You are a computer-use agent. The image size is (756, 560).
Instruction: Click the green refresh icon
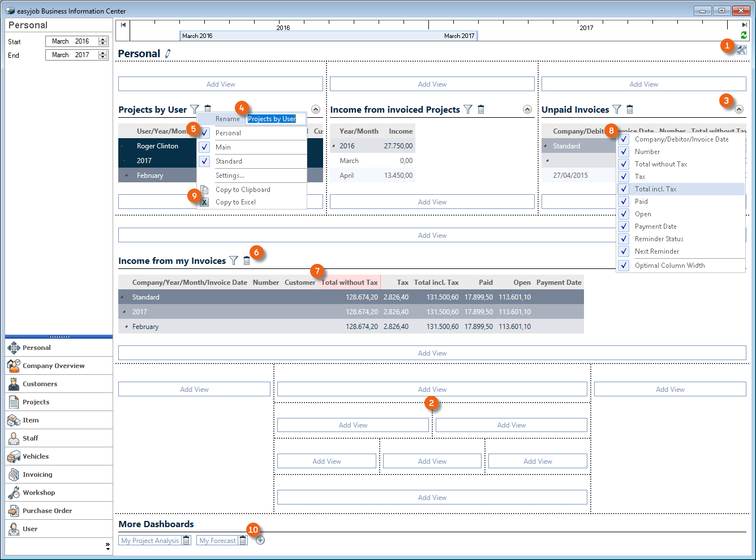(x=744, y=35)
